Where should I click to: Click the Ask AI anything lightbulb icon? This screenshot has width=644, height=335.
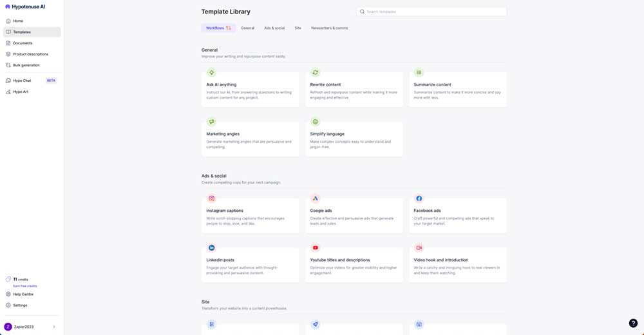211,72
